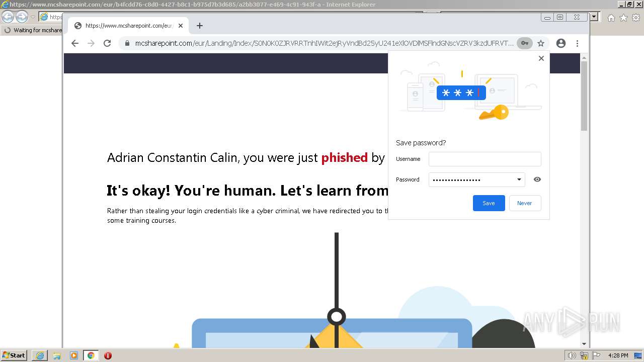Open the Action Center flag icon
The image size is (644, 362).
[596, 355]
